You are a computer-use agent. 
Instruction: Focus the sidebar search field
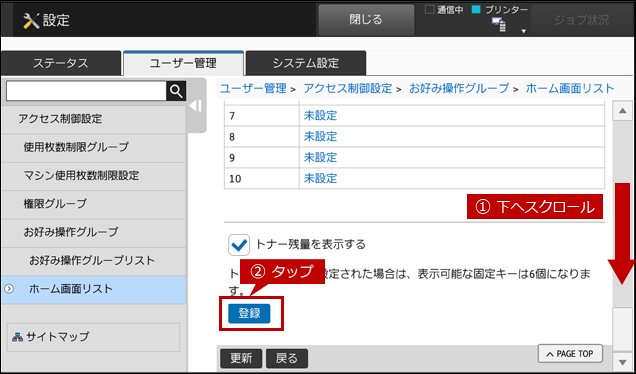(86, 91)
